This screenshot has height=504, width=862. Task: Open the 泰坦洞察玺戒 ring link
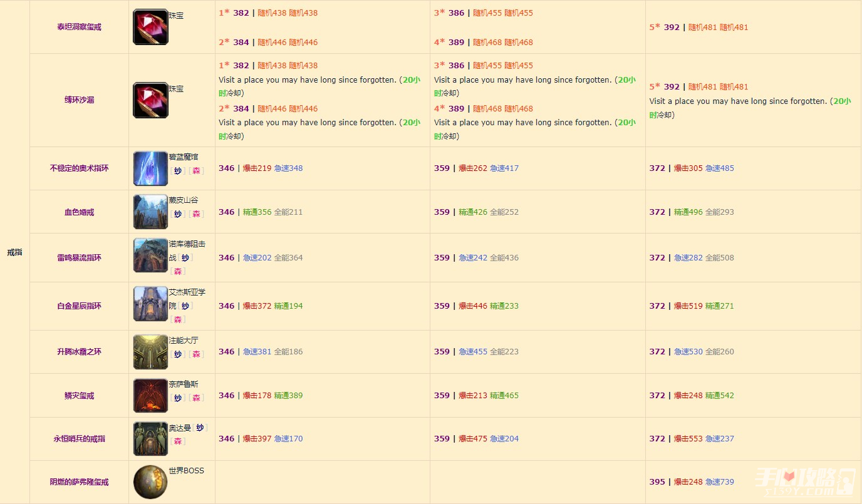[79, 27]
